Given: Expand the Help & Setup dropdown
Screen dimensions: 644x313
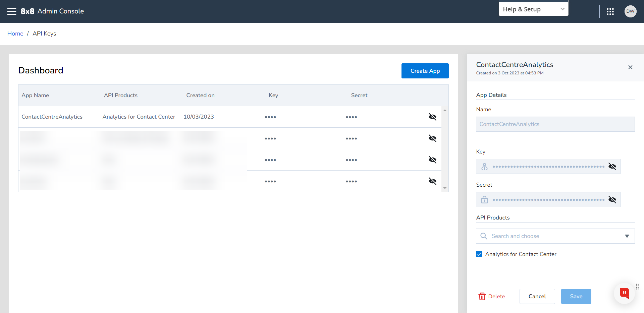Looking at the screenshot, I should pos(533,9).
